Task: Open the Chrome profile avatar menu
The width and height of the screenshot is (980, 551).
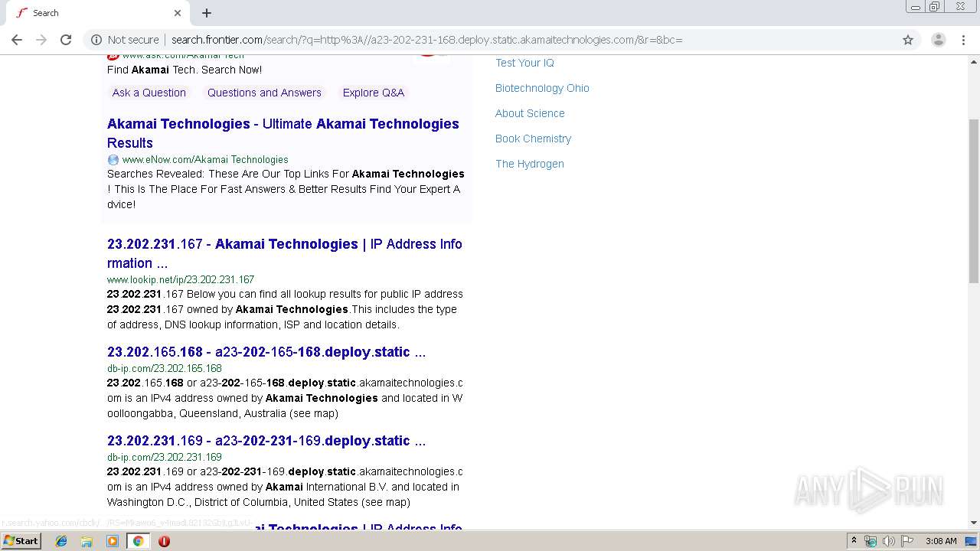Action: point(938,40)
